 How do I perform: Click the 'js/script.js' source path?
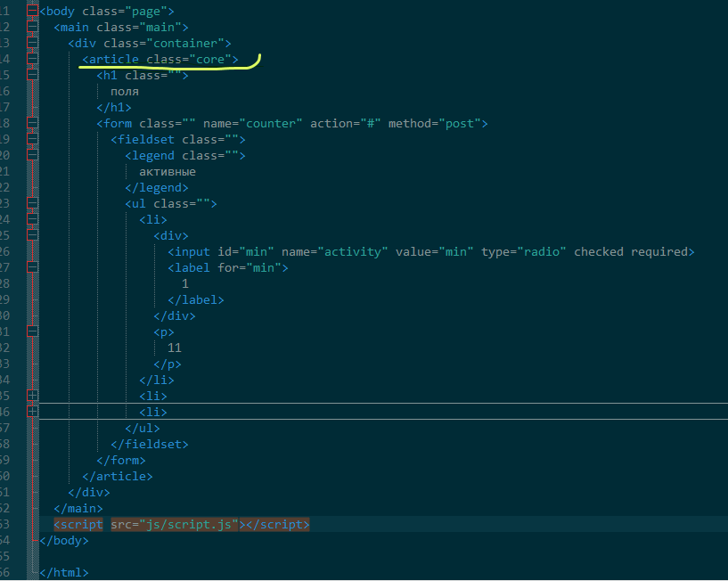(189, 524)
